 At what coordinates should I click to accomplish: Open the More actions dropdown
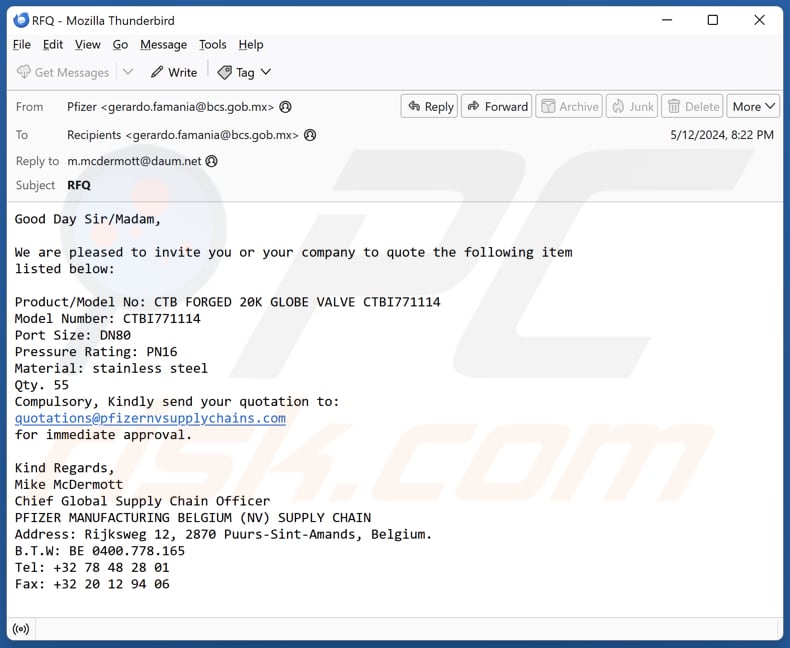click(x=754, y=107)
